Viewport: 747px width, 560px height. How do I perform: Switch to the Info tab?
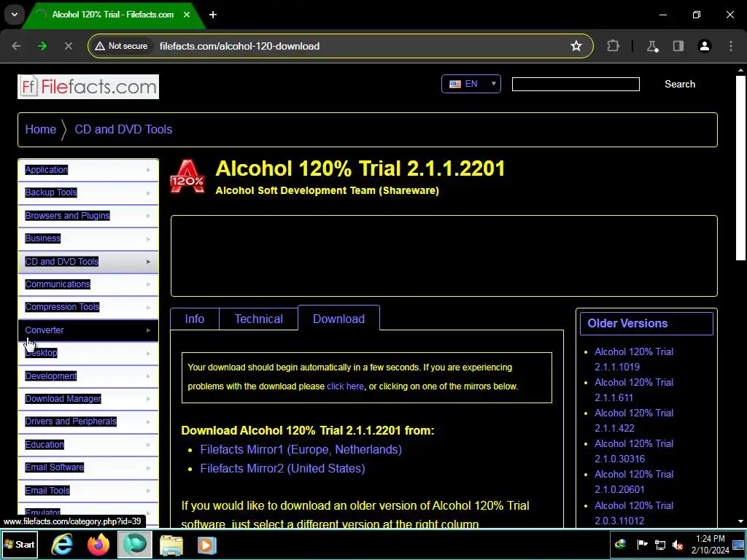coord(194,319)
